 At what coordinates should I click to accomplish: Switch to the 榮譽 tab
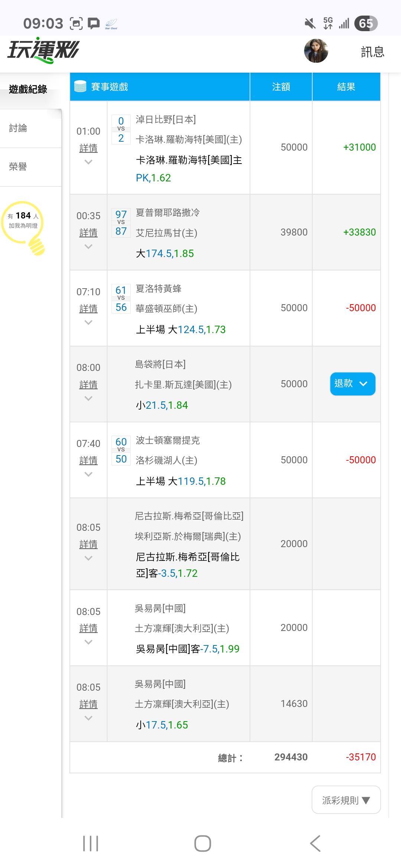tap(18, 167)
